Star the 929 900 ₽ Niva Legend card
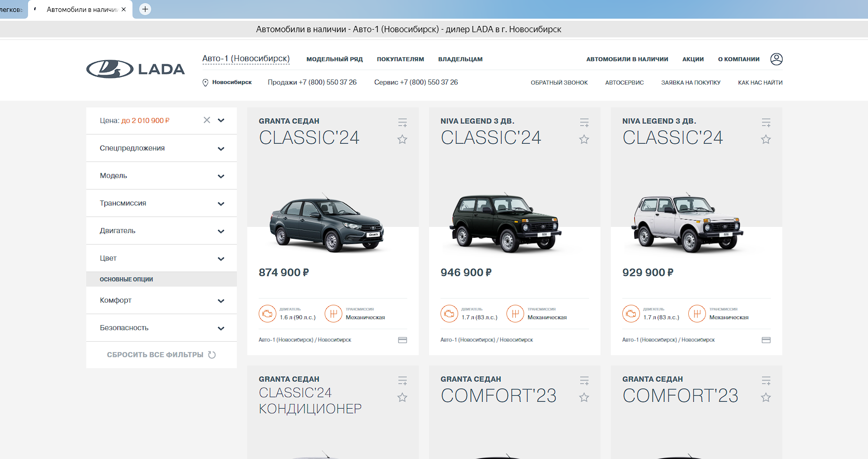 pyautogui.click(x=766, y=139)
